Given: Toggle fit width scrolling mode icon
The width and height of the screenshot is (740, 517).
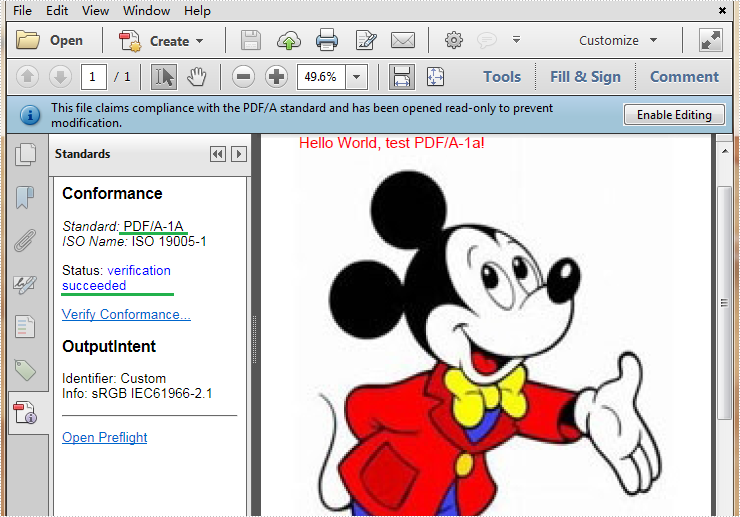Looking at the screenshot, I should coord(402,76).
